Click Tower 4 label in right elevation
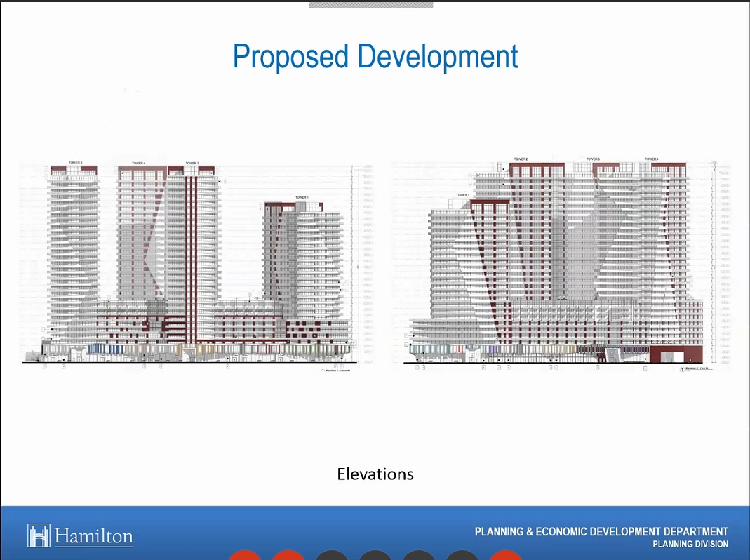 pyautogui.click(x=652, y=159)
